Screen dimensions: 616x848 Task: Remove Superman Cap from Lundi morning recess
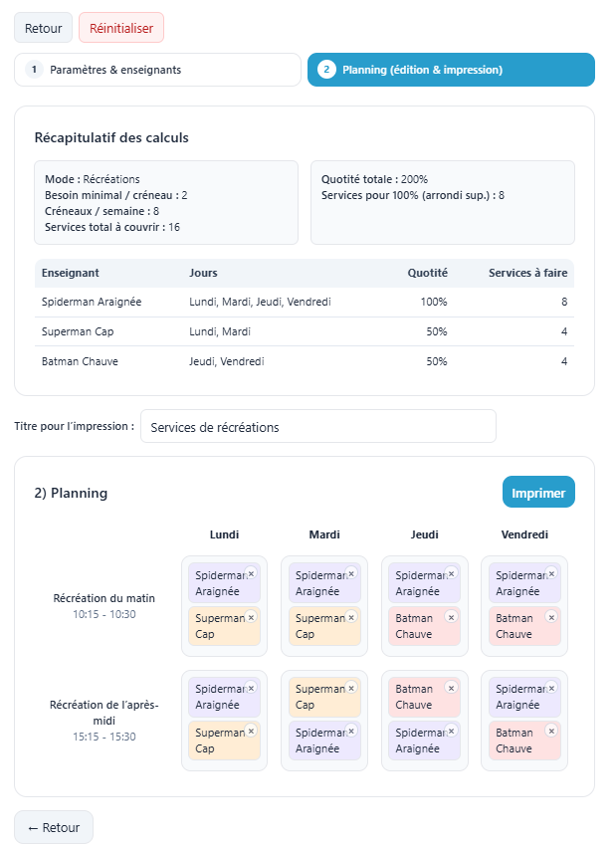[251, 617]
